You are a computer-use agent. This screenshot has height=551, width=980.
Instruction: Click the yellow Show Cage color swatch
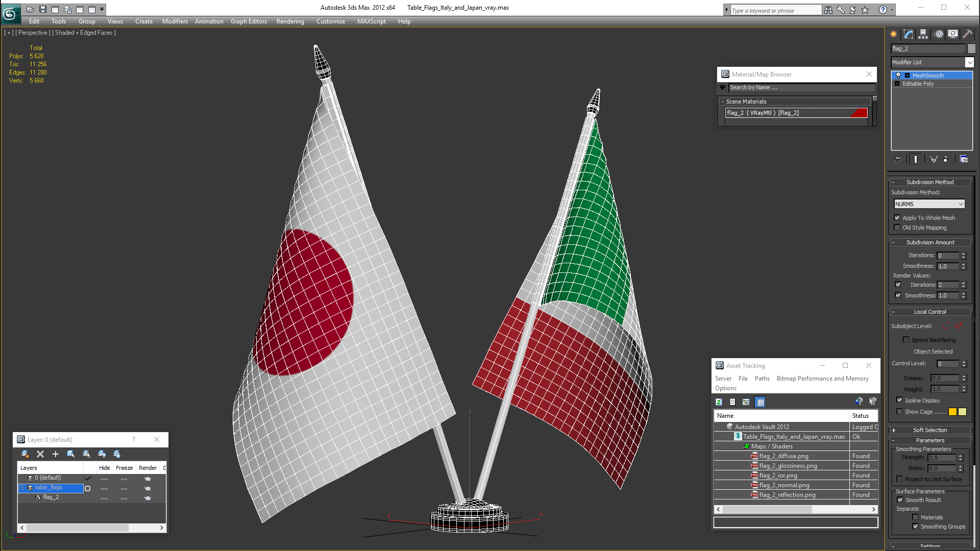point(952,412)
